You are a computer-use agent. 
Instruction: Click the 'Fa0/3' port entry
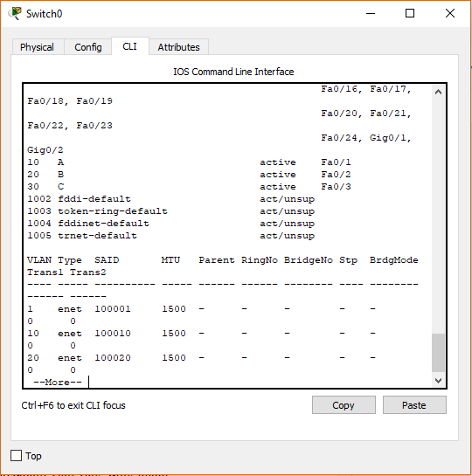336,187
